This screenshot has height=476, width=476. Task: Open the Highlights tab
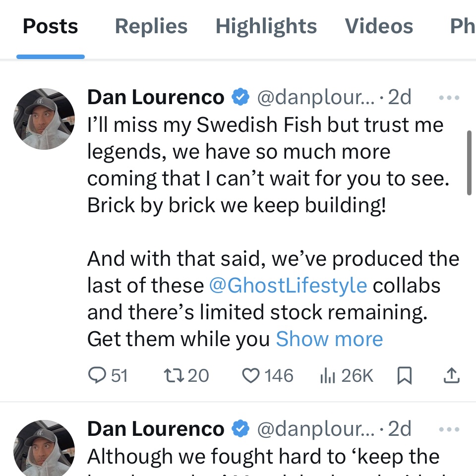266,27
